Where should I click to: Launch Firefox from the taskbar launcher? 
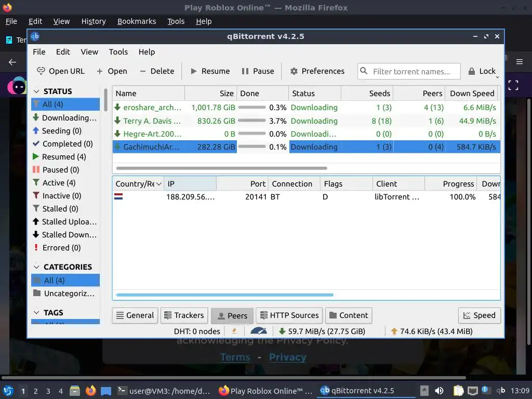(x=90, y=391)
